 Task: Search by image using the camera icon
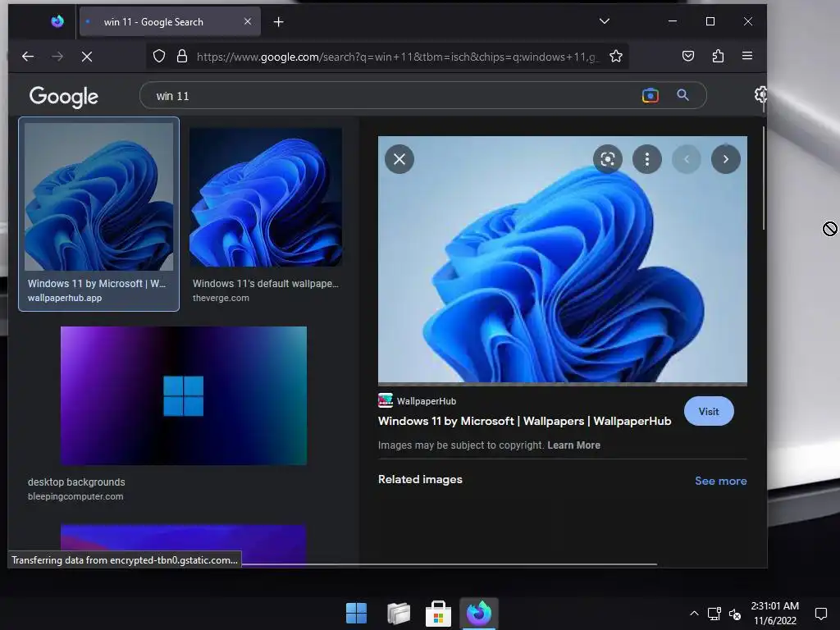pyautogui.click(x=651, y=95)
